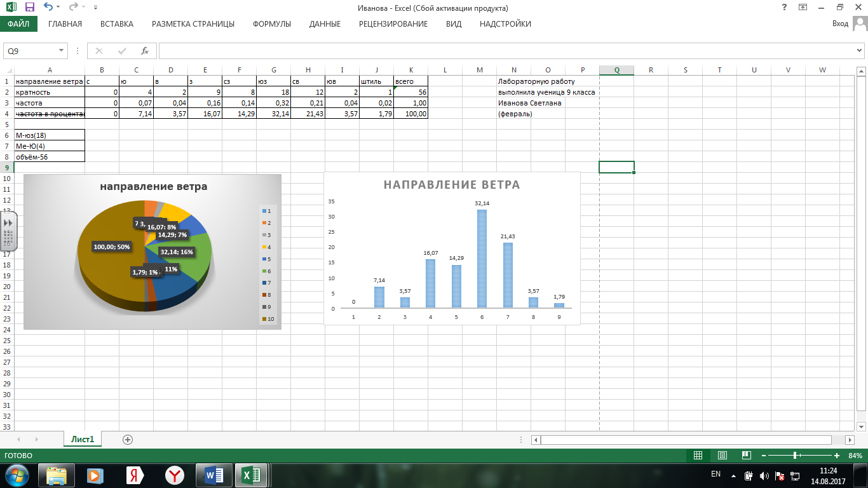
Task: Click cell 'Лабораторную работу'
Action: coord(536,81)
